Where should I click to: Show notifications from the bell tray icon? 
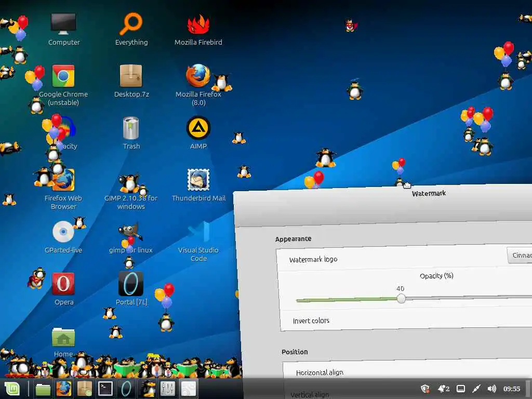pyautogui.click(x=444, y=389)
